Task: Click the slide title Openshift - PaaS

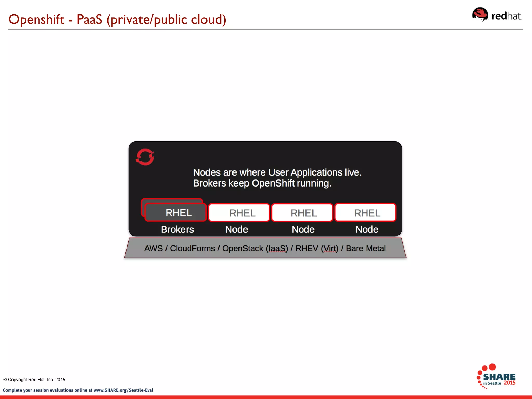Action: point(117,19)
